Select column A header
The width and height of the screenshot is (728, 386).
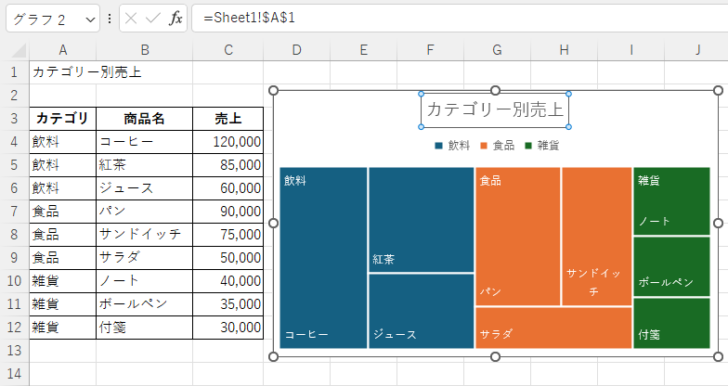pyautogui.click(x=63, y=50)
